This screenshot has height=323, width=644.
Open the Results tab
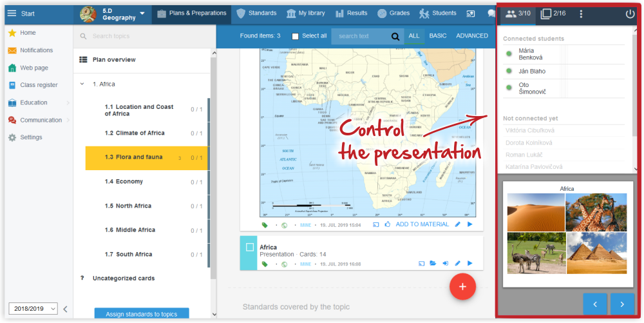351,13
